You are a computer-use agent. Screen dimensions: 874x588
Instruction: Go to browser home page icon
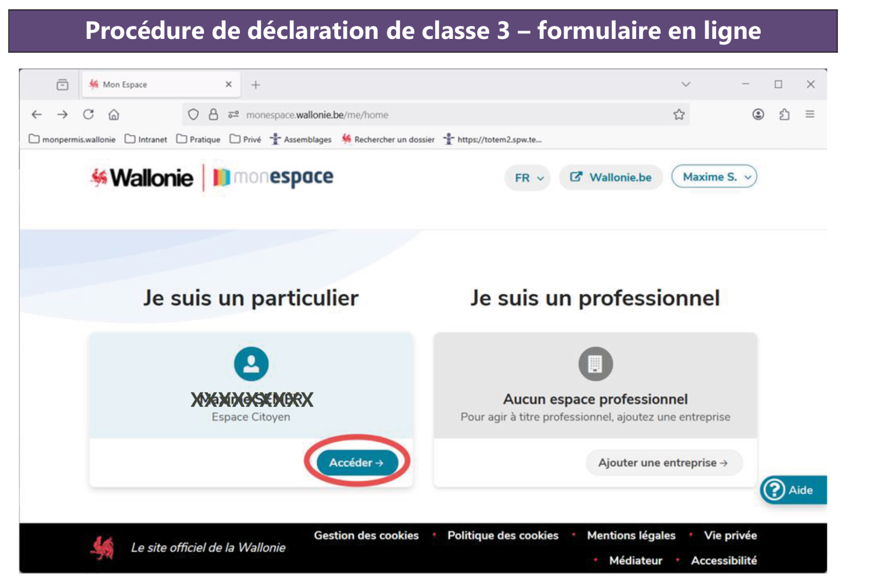[x=114, y=114]
